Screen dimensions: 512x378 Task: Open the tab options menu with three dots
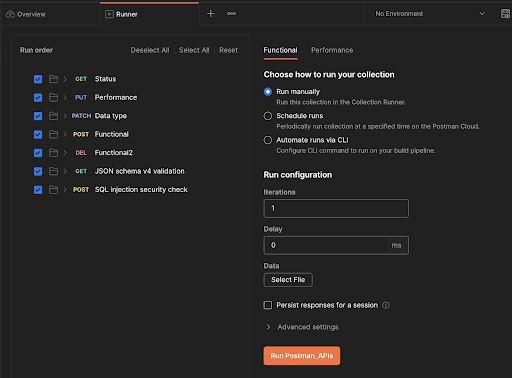[x=231, y=14]
